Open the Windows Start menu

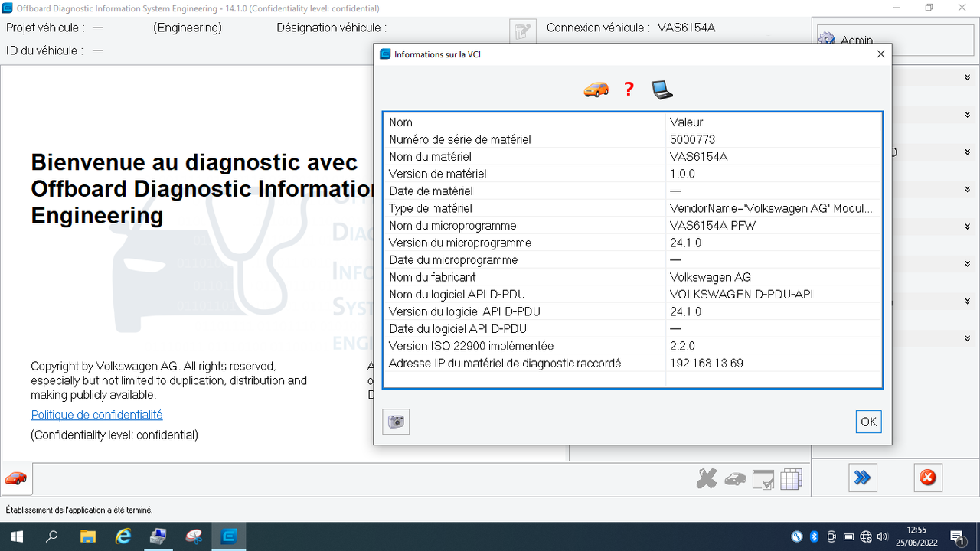pos(16,536)
